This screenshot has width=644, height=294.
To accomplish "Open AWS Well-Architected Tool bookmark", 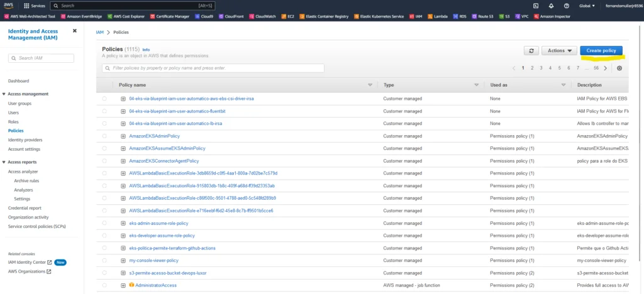I will click(30, 16).
